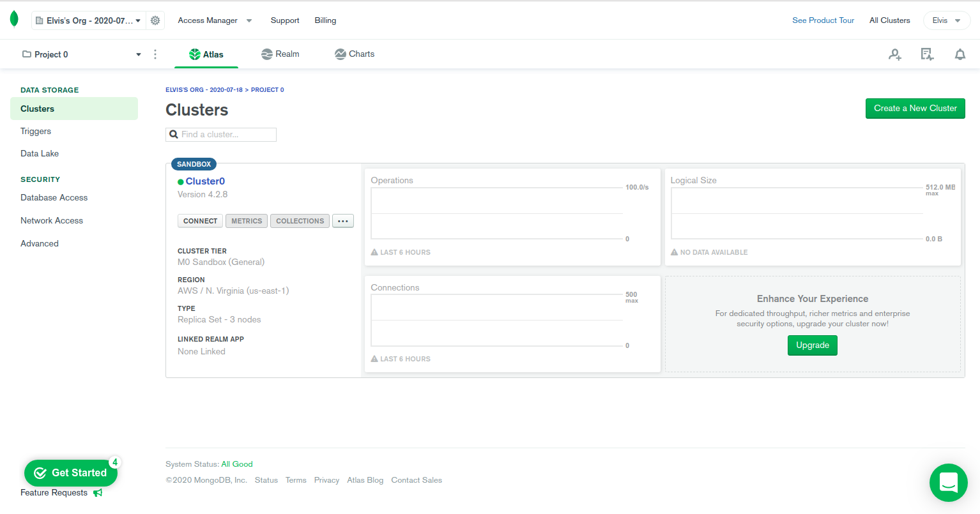Click the Feature Requests link
The image size is (980, 514).
tap(54, 492)
